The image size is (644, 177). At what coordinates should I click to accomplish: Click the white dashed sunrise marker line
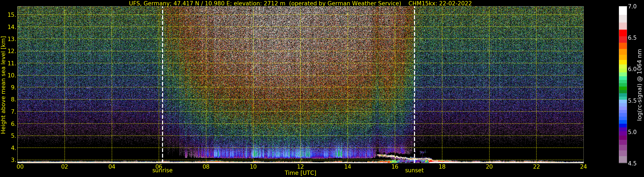[x=162, y=84]
